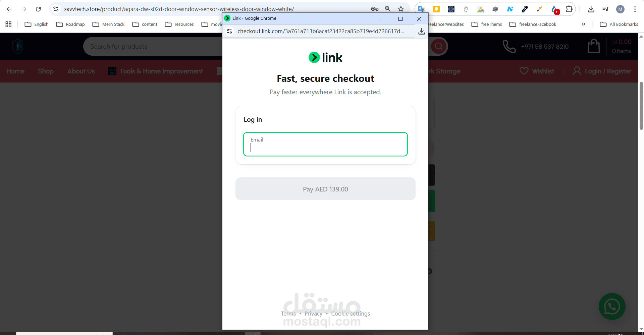Reload the page with the refresh icon
The width and height of the screenshot is (644, 335).
pos(38,9)
